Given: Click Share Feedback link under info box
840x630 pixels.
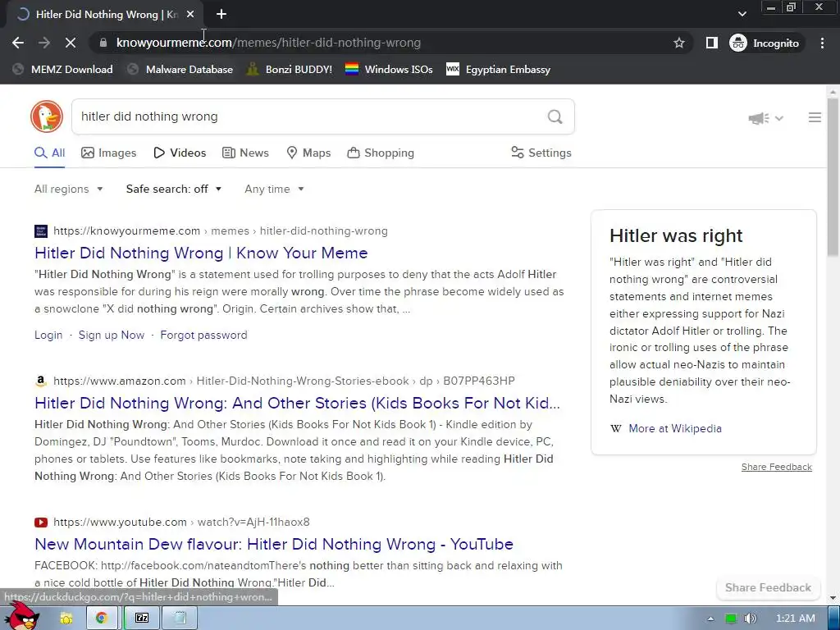Looking at the screenshot, I should [776, 467].
